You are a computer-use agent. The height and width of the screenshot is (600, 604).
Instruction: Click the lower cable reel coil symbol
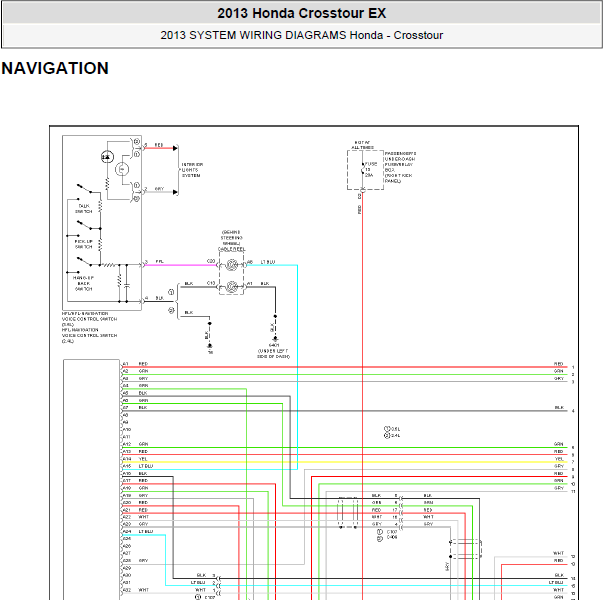(232, 287)
